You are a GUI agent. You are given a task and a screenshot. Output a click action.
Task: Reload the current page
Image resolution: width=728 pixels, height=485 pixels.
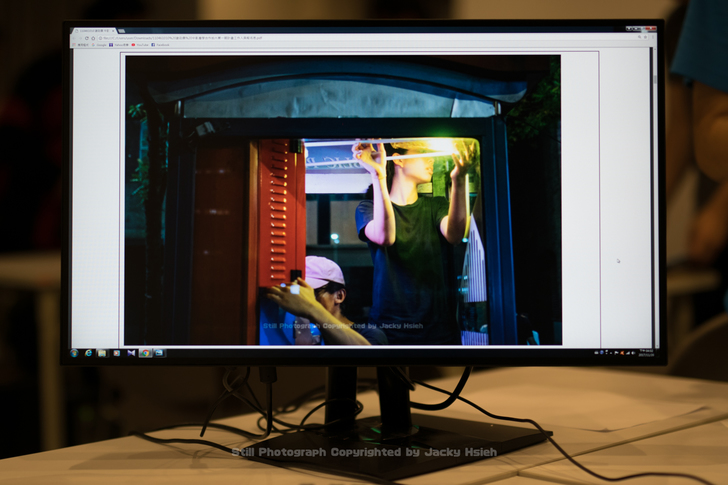(x=88, y=39)
